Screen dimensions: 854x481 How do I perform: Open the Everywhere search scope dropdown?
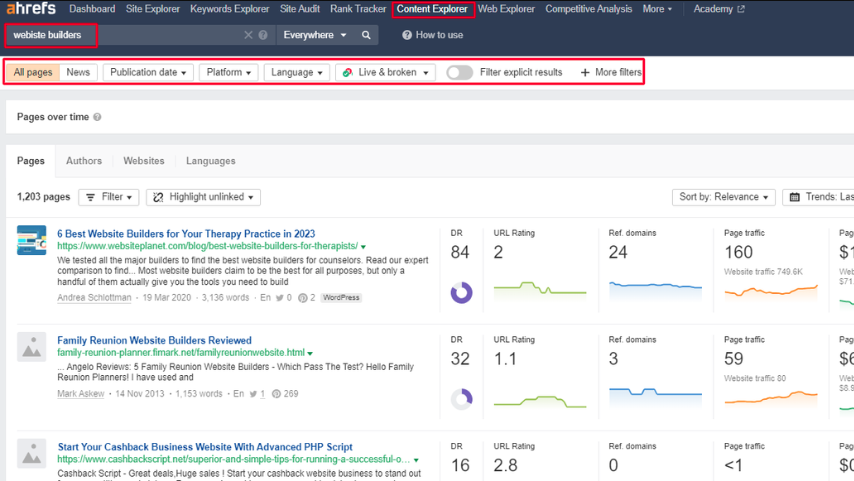coord(315,35)
